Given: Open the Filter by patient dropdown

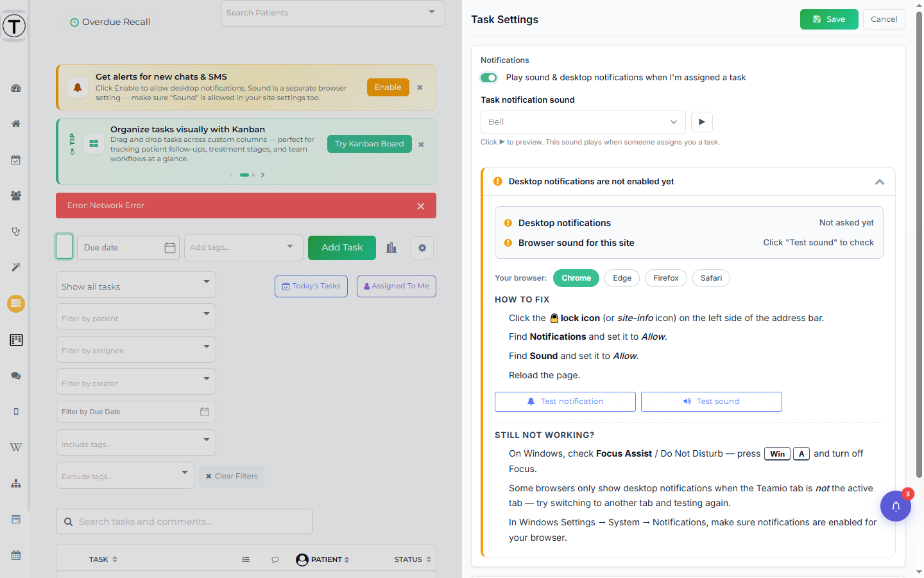Looking at the screenshot, I should (136, 317).
